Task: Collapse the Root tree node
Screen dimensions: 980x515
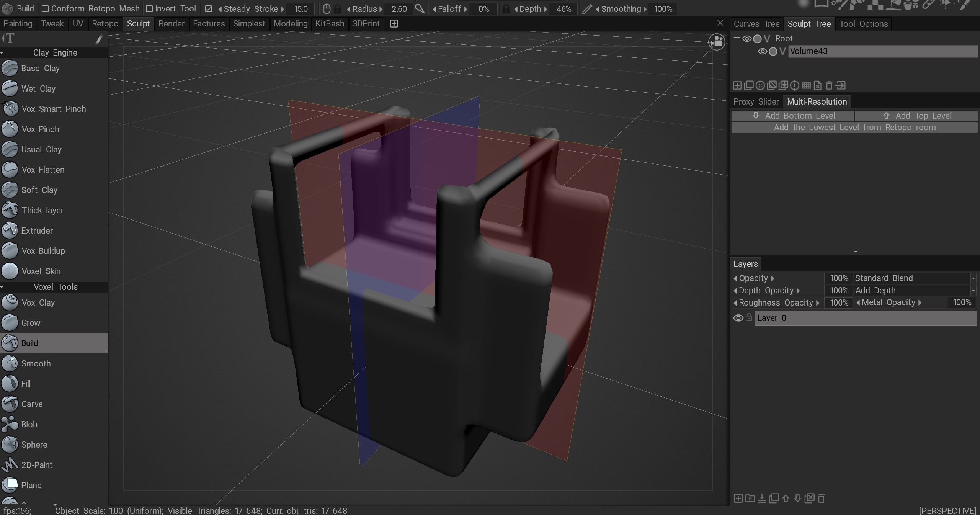Action: pos(737,38)
